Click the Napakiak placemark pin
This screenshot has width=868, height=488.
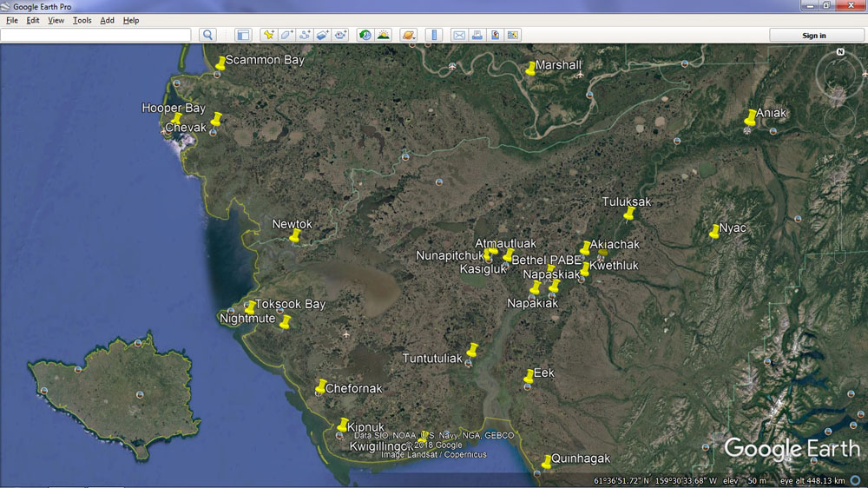tap(535, 287)
